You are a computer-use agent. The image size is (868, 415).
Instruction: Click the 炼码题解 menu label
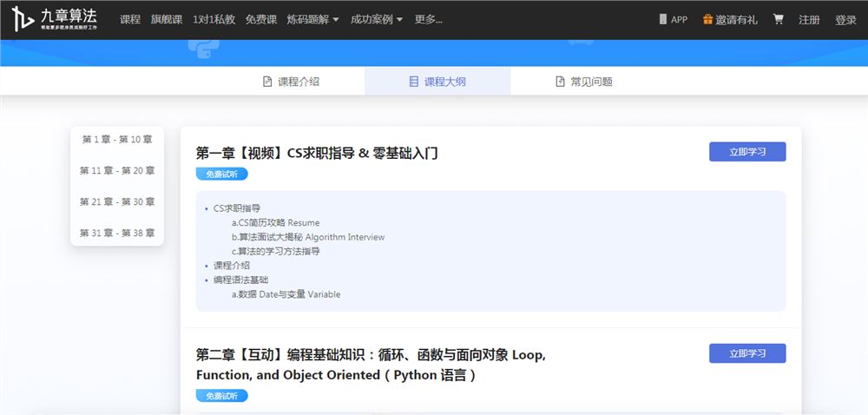point(308,19)
